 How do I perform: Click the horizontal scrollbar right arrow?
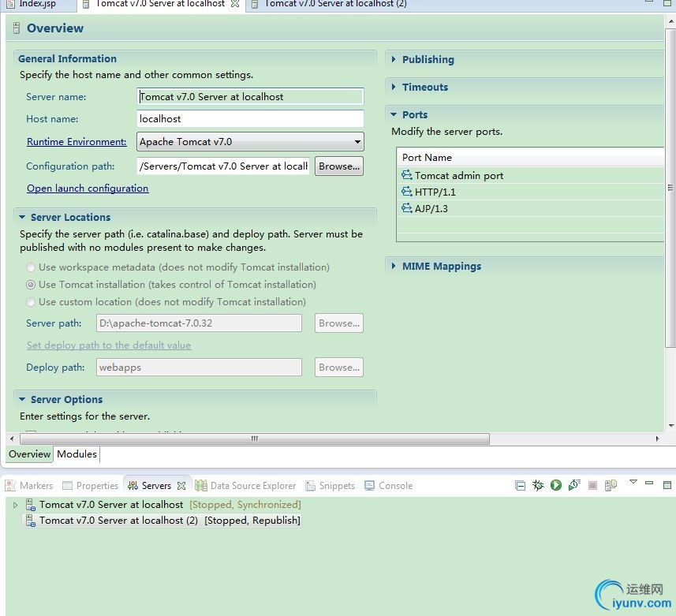tap(657, 439)
